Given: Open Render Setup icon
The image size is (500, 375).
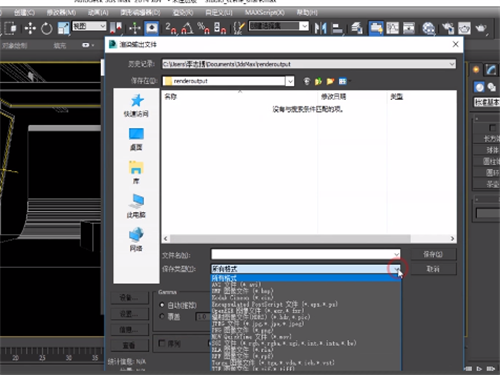Looking at the screenshot, I should pos(448,28).
